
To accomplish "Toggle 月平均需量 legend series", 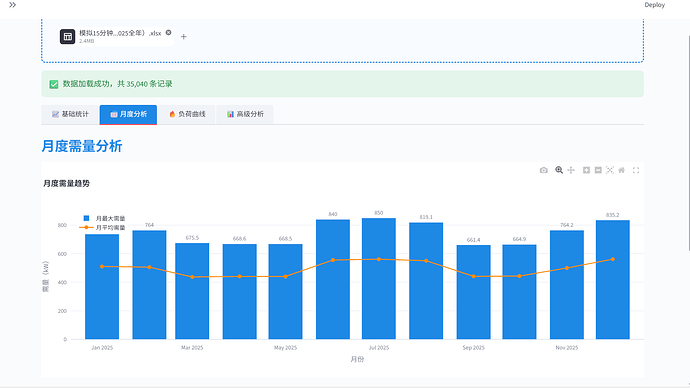I will tap(103, 227).
